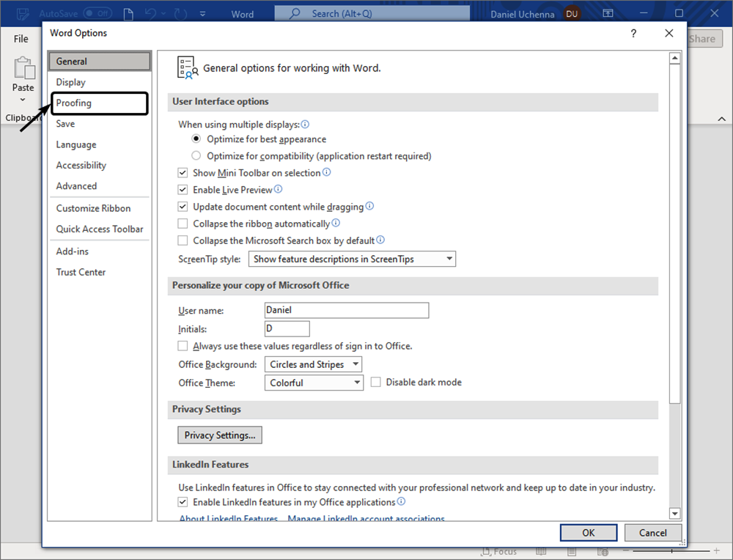Switch to the Advanced options category
This screenshot has width=733, height=560.
click(76, 186)
